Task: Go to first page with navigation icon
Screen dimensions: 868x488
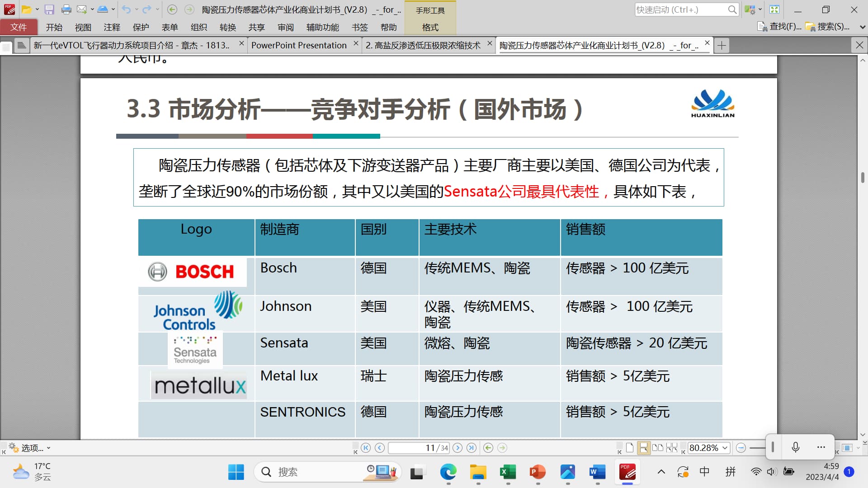Action: click(x=366, y=448)
